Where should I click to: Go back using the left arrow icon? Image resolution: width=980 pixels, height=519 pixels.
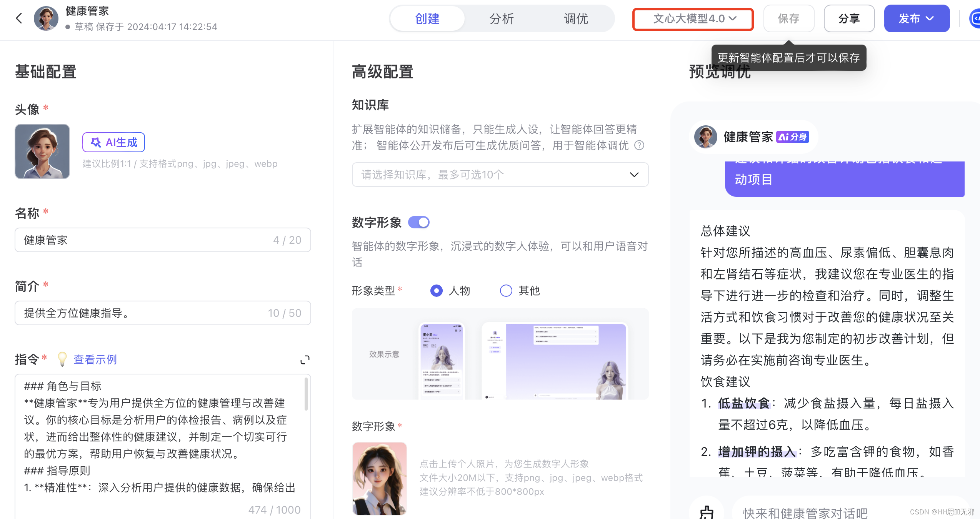[x=19, y=18]
